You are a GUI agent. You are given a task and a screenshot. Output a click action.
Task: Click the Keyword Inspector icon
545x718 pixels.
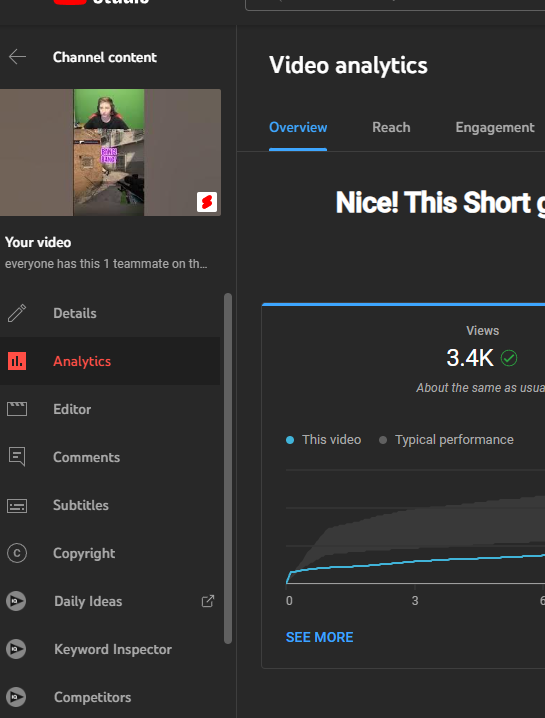[x=16, y=649]
